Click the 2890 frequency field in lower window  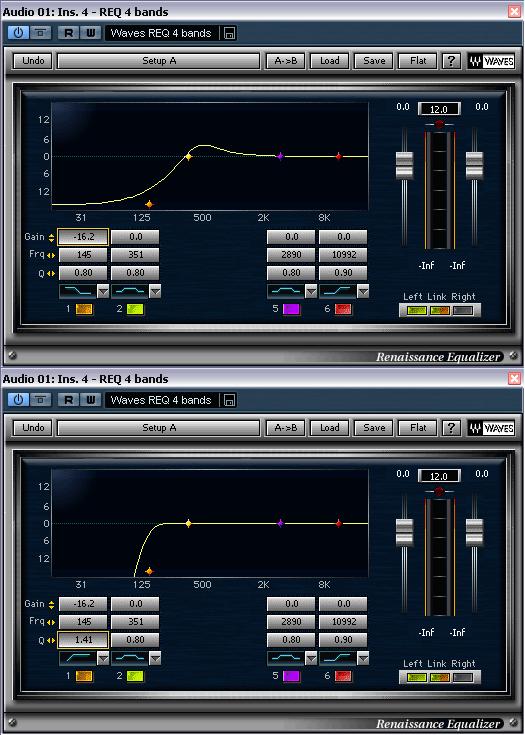pyautogui.click(x=291, y=622)
